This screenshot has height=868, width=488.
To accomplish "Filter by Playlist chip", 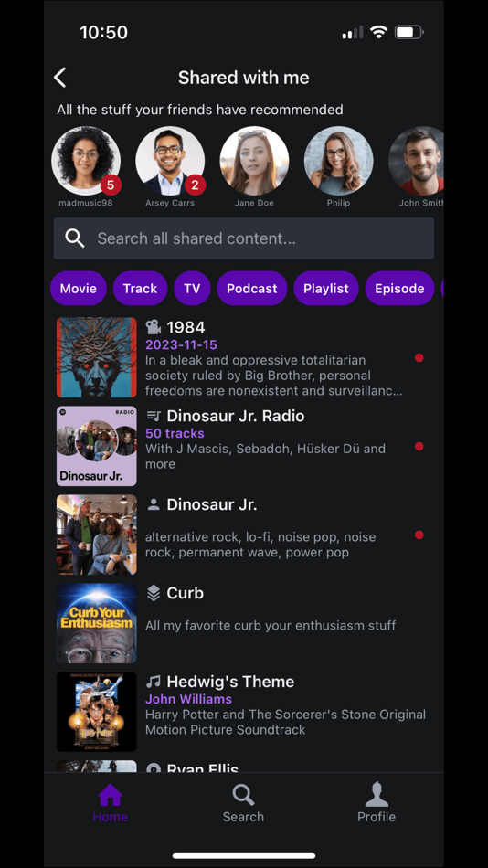I will pos(326,289).
